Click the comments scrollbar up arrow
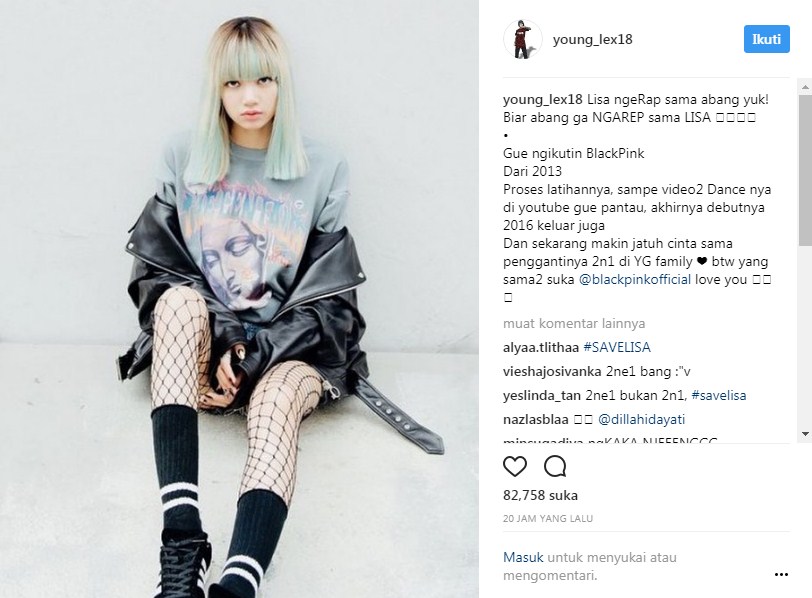Image resolution: width=812 pixels, height=598 pixels. point(805,86)
